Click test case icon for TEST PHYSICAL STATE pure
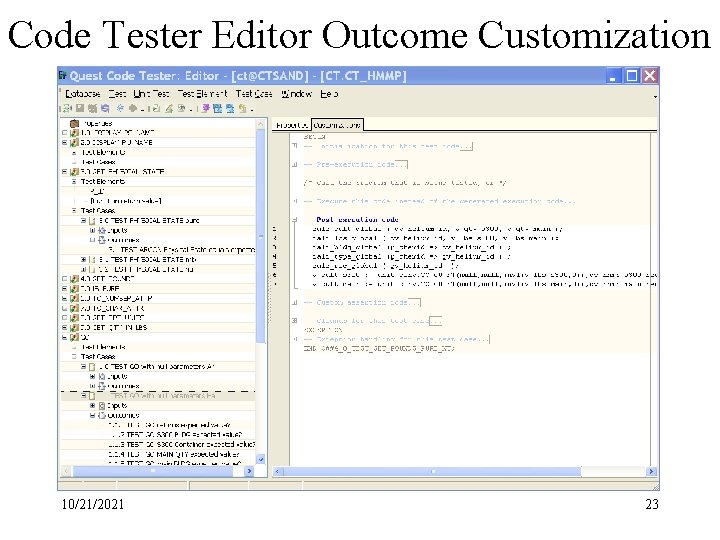 point(92,220)
